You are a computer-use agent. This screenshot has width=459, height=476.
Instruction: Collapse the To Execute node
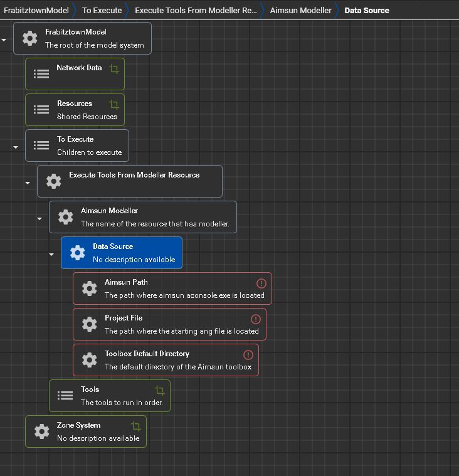point(16,147)
